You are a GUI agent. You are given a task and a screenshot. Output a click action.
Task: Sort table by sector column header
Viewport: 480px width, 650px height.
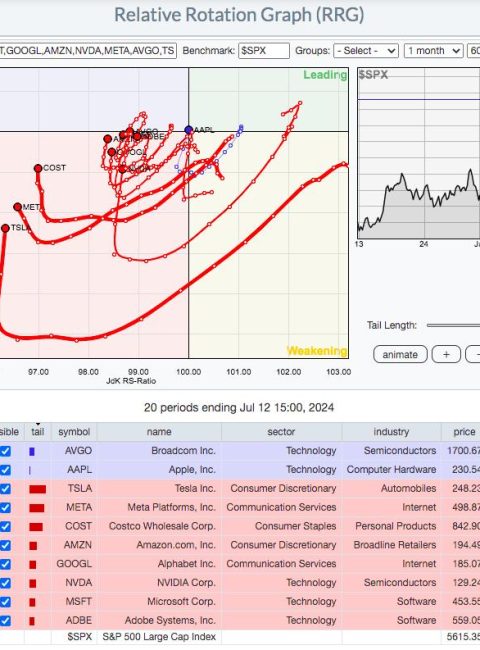pos(281,432)
